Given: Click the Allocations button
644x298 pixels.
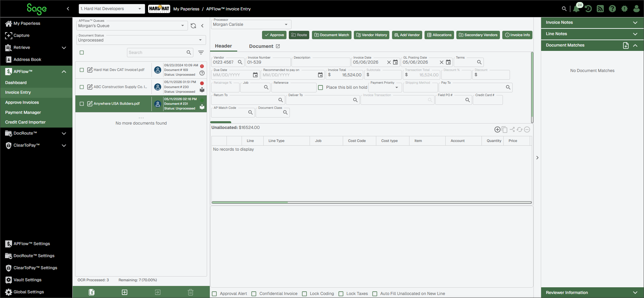Looking at the screenshot, I should click(x=439, y=35).
